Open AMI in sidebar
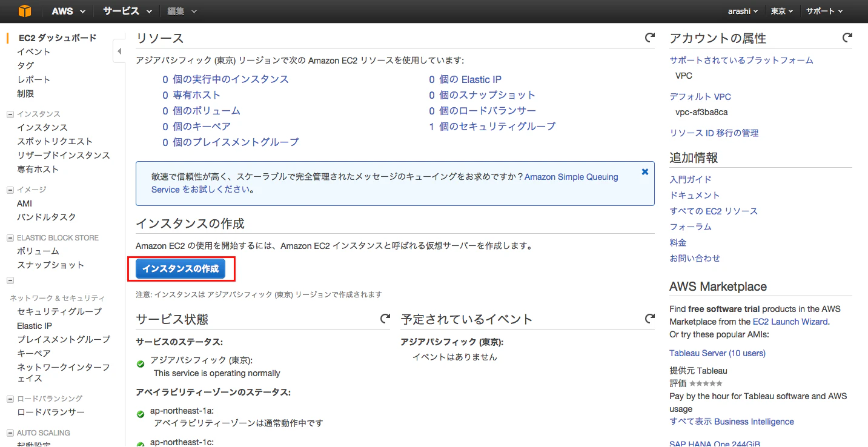The height and width of the screenshot is (447, 868). 25,204
